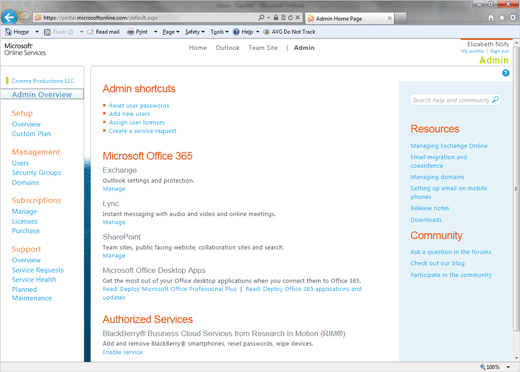520x372 pixels.
Task: Switch to the Admin Home Page tab
Action: [x=349, y=18]
